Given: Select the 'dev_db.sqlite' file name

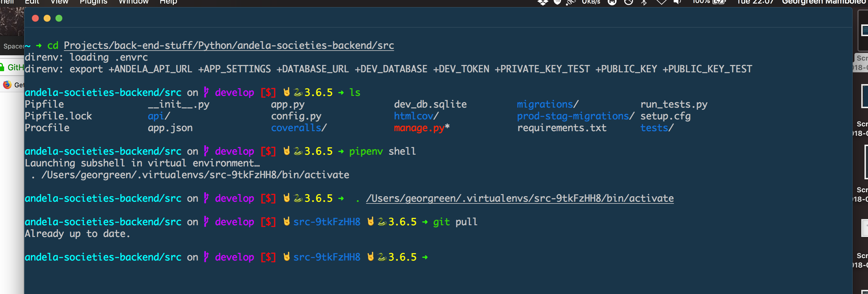Looking at the screenshot, I should pos(430,105).
